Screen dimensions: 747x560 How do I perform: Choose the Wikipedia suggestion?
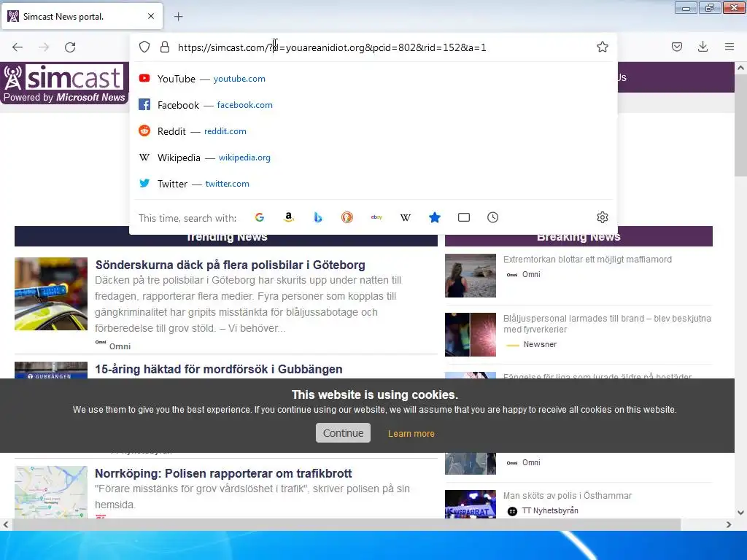coord(373,157)
